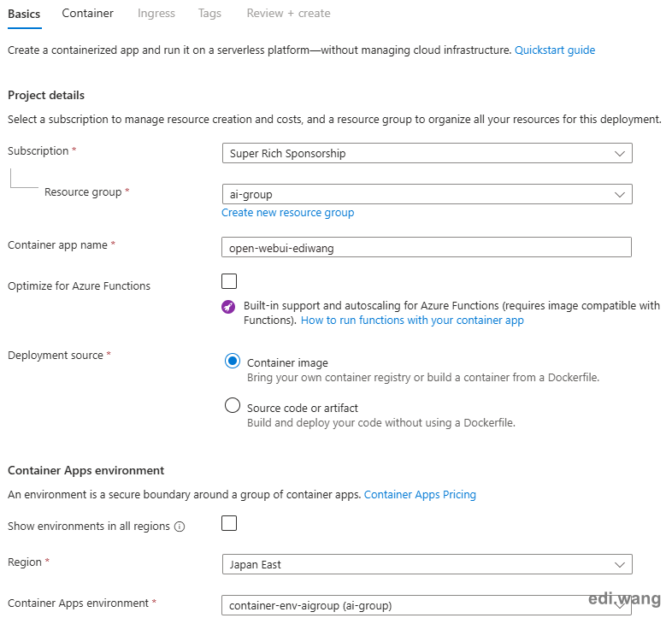672x618 pixels.
Task: Focus the Container app name field
Action: 427,247
